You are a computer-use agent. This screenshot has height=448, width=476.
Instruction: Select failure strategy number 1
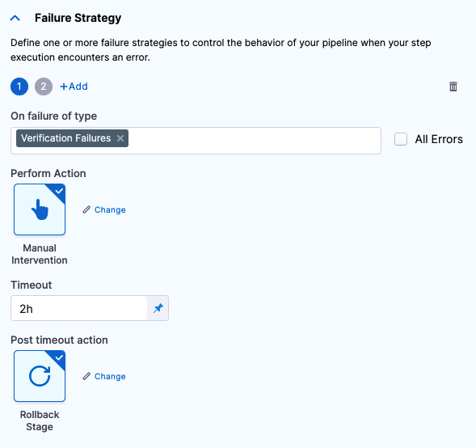19,87
